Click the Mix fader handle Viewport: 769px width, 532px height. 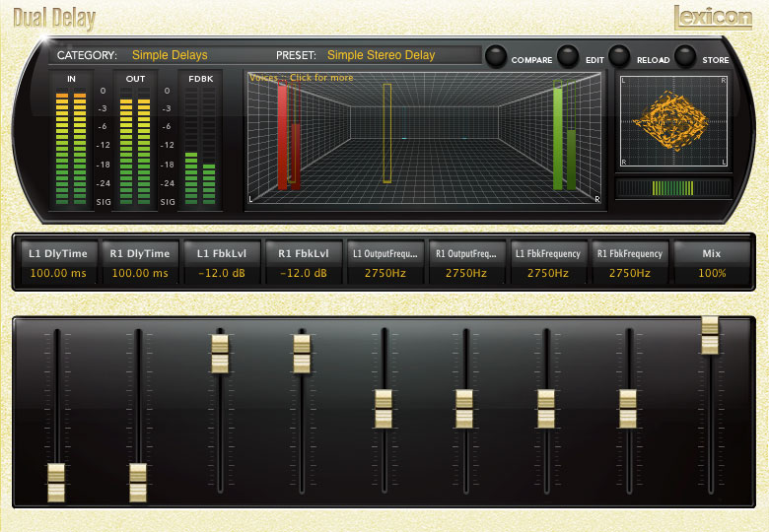(x=710, y=335)
